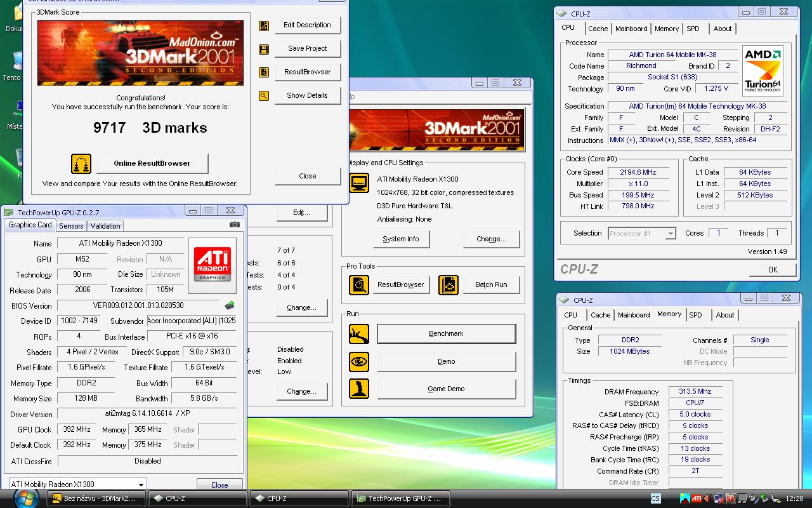Click the Edit Description button
Image resolution: width=812 pixels, height=508 pixels.
(307, 25)
